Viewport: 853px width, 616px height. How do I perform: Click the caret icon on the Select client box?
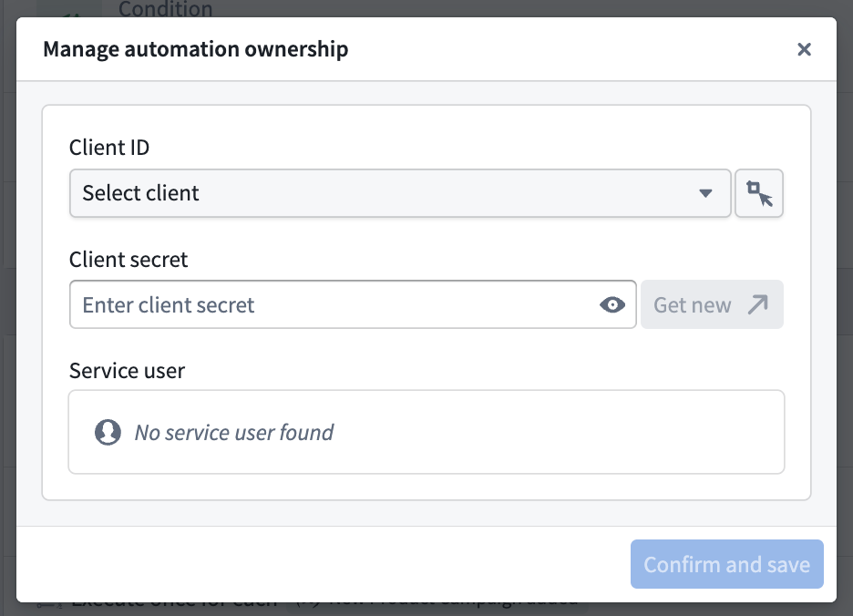pos(706,192)
